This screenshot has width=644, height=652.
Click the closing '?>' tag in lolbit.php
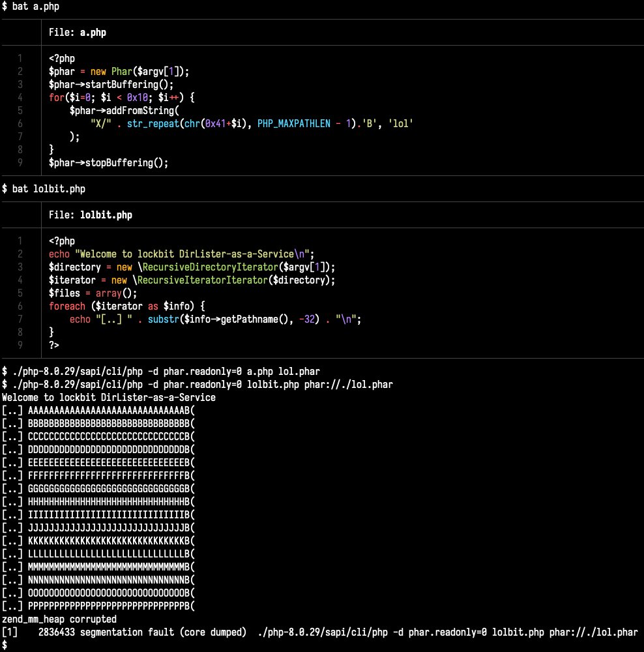[54, 345]
